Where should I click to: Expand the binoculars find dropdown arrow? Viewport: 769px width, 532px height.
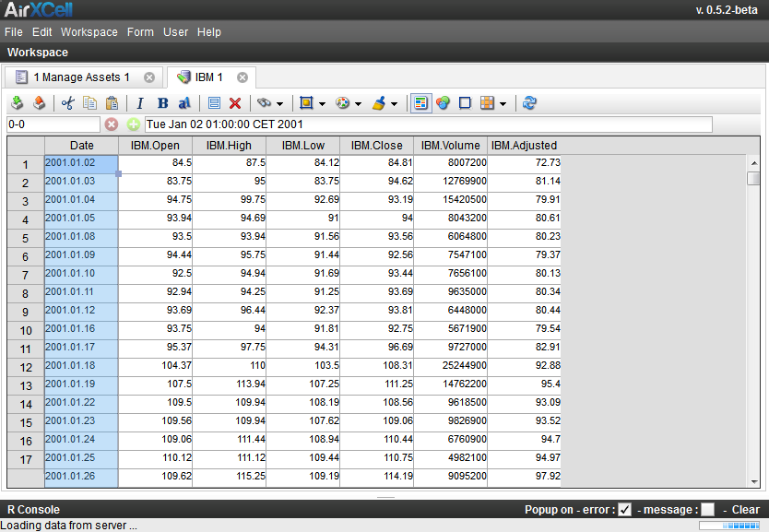279,104
